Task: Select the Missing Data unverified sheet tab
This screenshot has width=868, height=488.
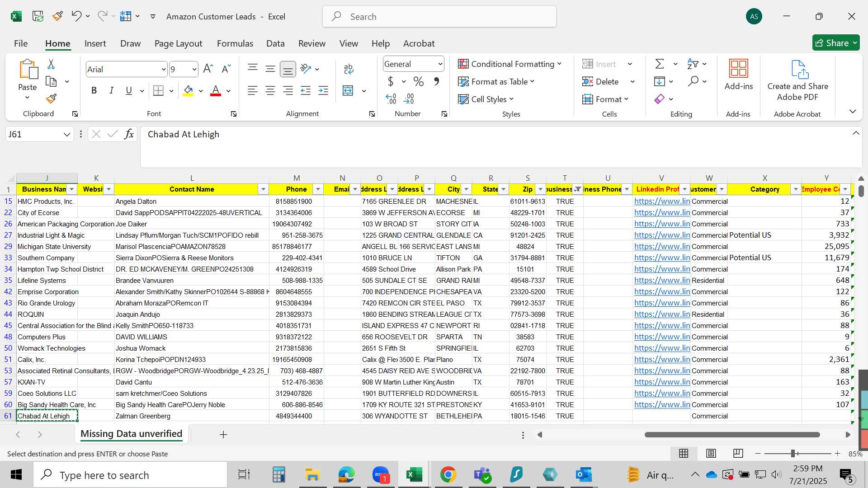Action: click(131, 434)
